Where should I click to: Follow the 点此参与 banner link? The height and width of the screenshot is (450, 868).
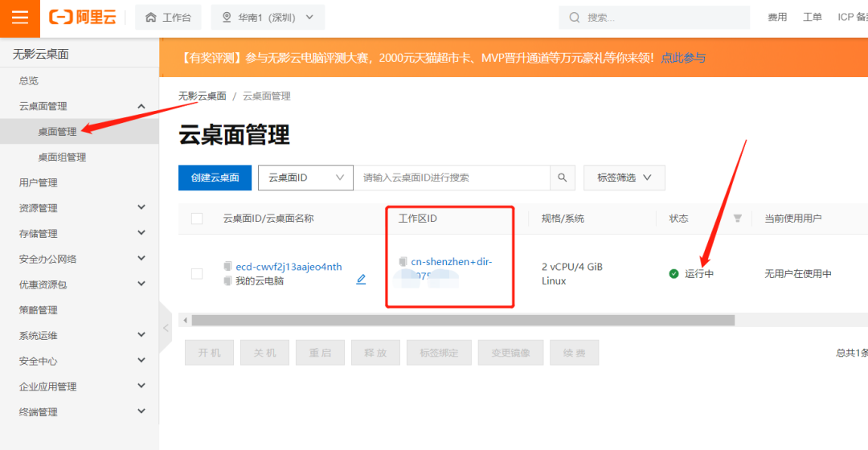(683, 58)
